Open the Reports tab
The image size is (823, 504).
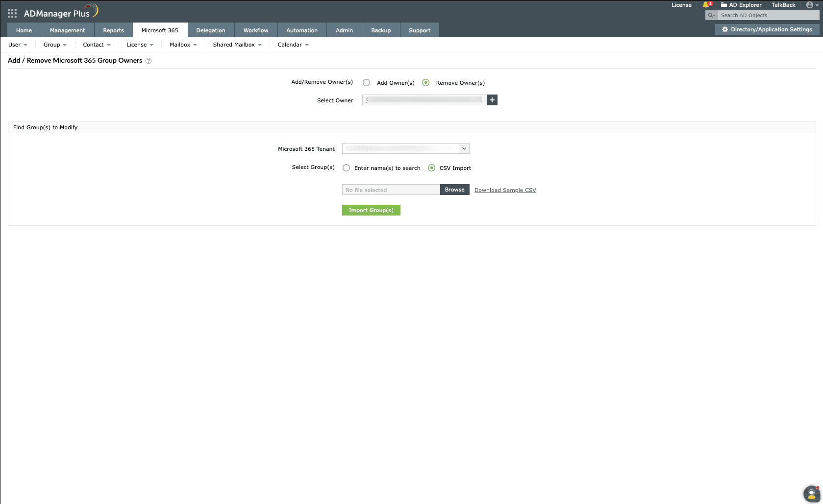point(113,30)
